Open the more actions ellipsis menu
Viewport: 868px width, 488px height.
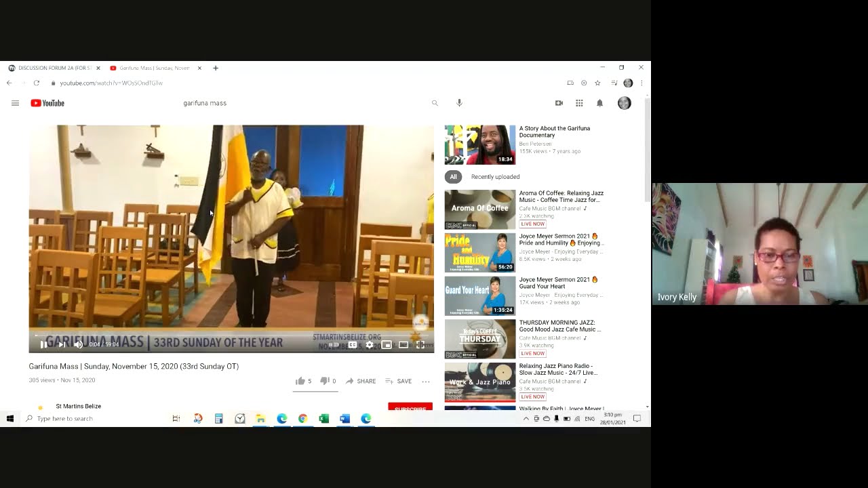426,381
